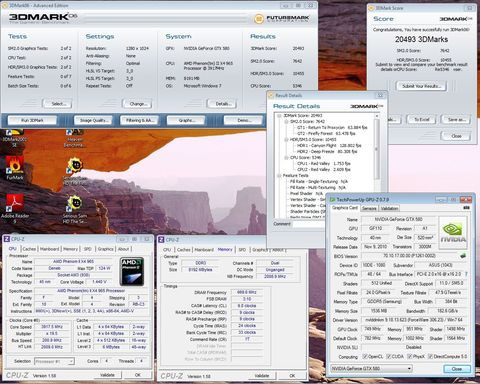Click the Demo... button in 3DMark06
480x384 pixels.
[244, 120]
